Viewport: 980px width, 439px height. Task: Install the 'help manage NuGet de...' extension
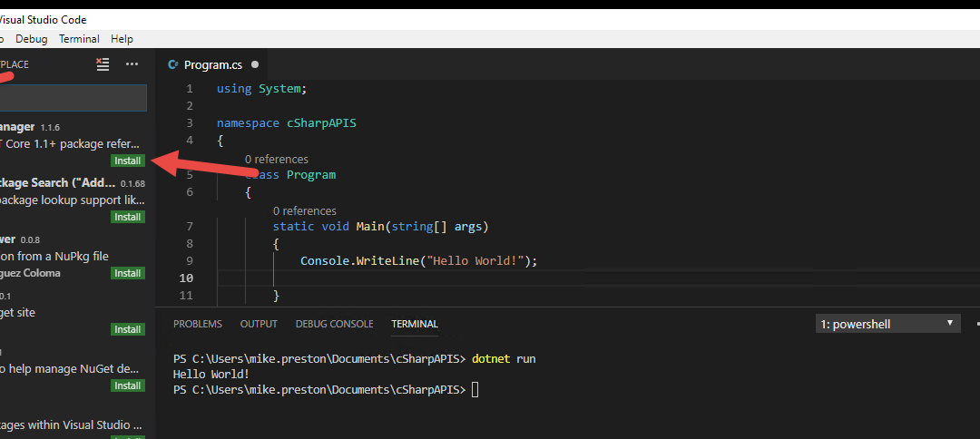point(128,385)
